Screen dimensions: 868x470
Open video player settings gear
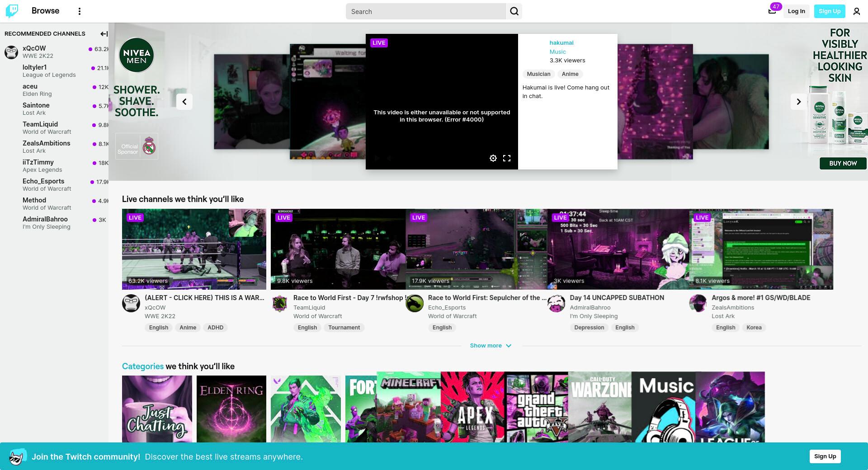pos(493,158)
